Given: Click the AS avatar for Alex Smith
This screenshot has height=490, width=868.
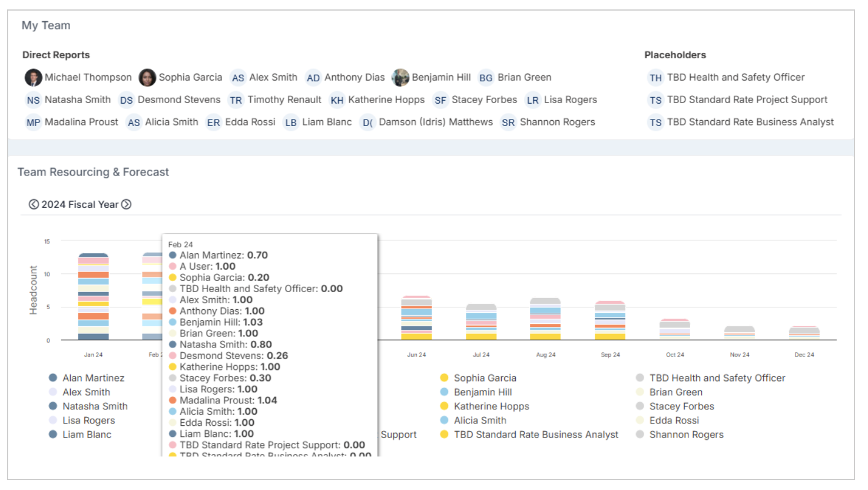Looking at the screenshot, I should pos(238,78).
